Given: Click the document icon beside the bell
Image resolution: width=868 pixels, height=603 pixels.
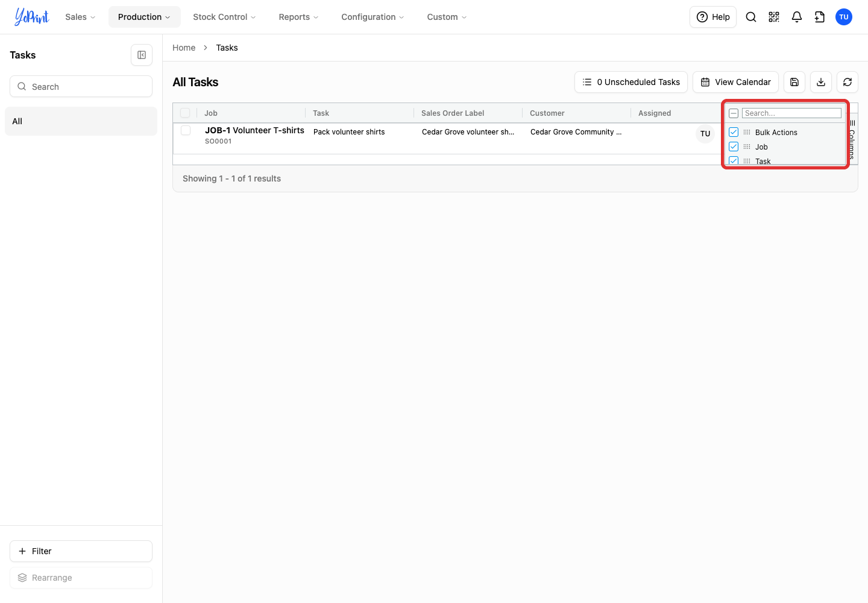Looking at the screenshot, I should coord(820,17).
